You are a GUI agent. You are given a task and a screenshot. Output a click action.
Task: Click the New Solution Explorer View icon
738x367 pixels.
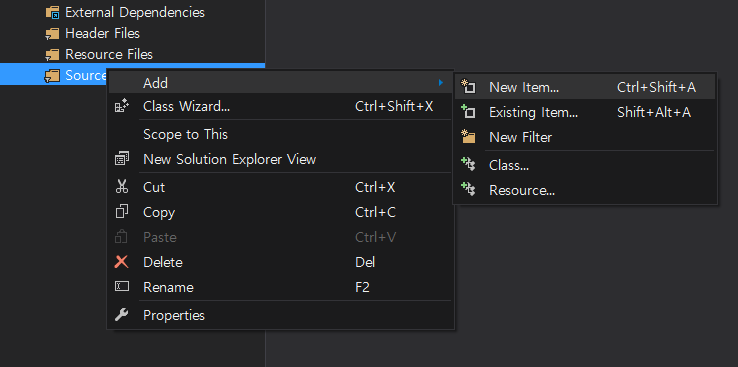coord(121,159)
